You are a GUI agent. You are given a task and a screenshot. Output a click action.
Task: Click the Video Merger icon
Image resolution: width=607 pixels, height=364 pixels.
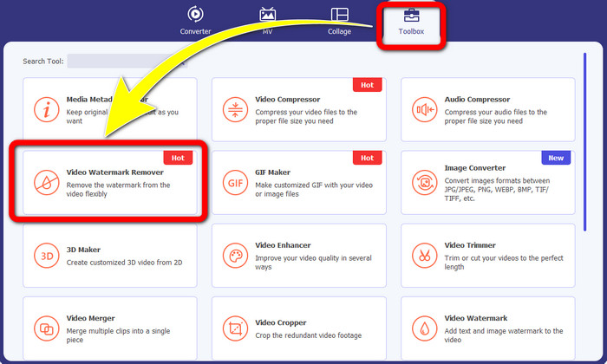click(x=46, y=329)
